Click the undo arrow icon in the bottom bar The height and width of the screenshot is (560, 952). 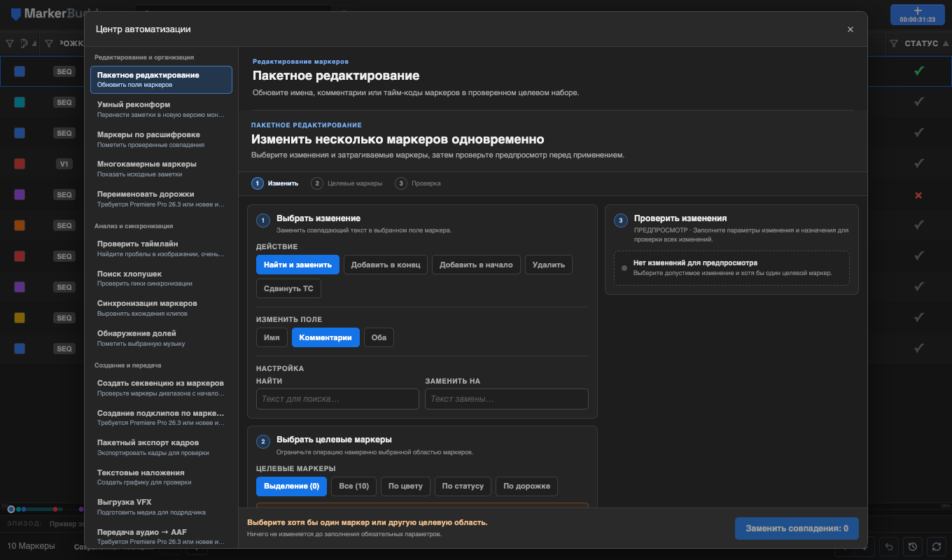[x=890, y=547]
